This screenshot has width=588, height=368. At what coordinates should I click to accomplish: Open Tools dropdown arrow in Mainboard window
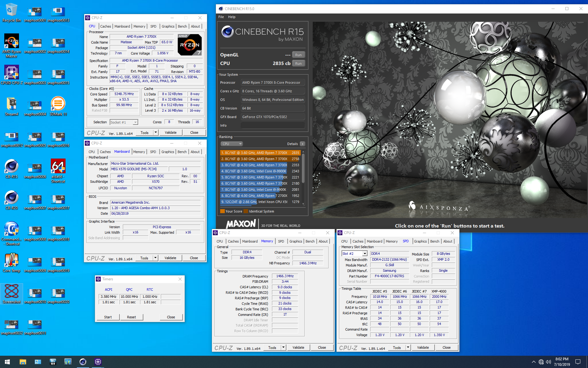(x=155, y=258)
